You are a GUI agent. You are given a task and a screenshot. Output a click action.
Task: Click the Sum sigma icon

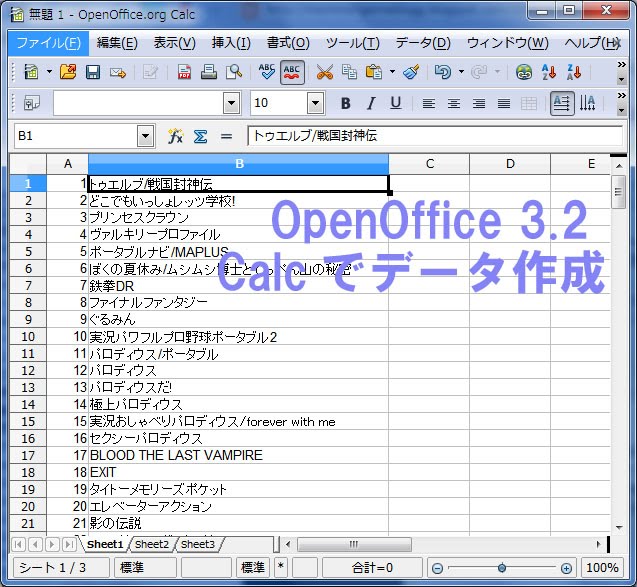click(x=200, y=136)
